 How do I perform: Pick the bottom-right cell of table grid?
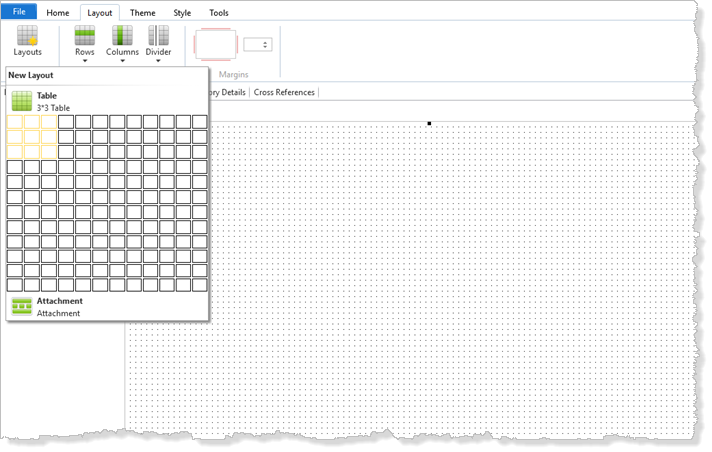click(x=200, y=285)
